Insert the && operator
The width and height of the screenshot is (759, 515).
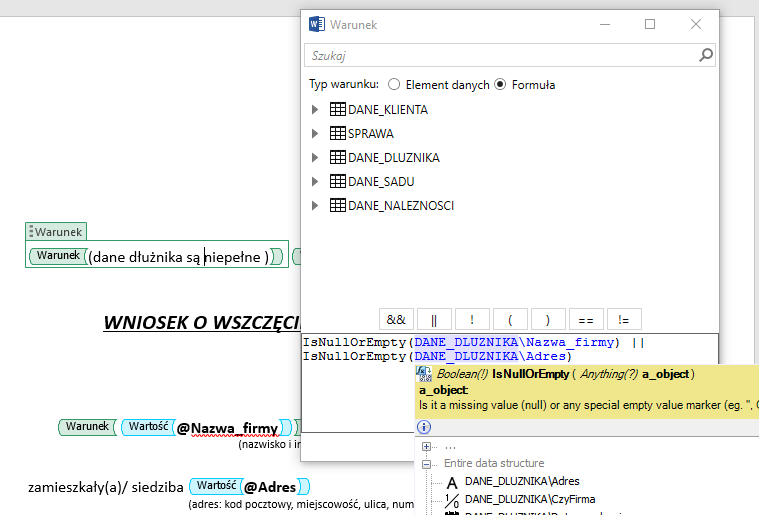point(396,320)
